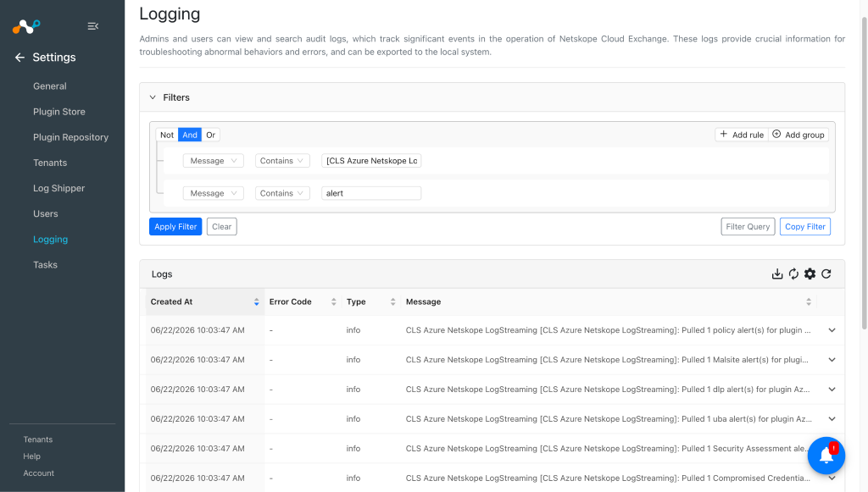Open first rule's Contains operator dropdown
Image resolution: width=868 pixels, height=492 pixels.
point(282,161)
